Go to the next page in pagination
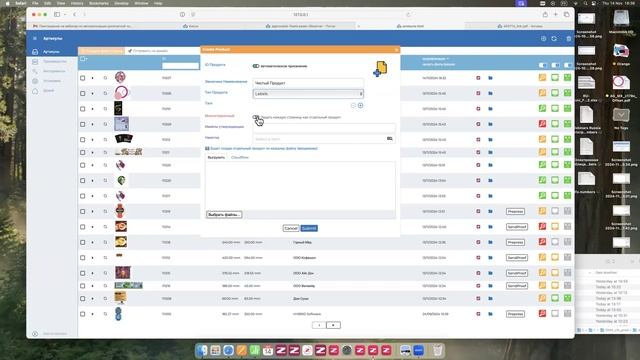Image resolution: width=640 pixels, height=360 pixels. point(333,325)
